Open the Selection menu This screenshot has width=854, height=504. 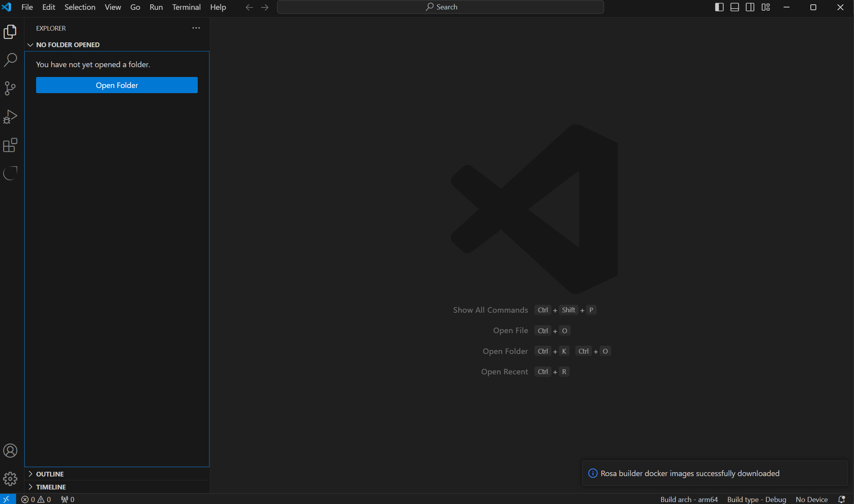click(80, 7)
